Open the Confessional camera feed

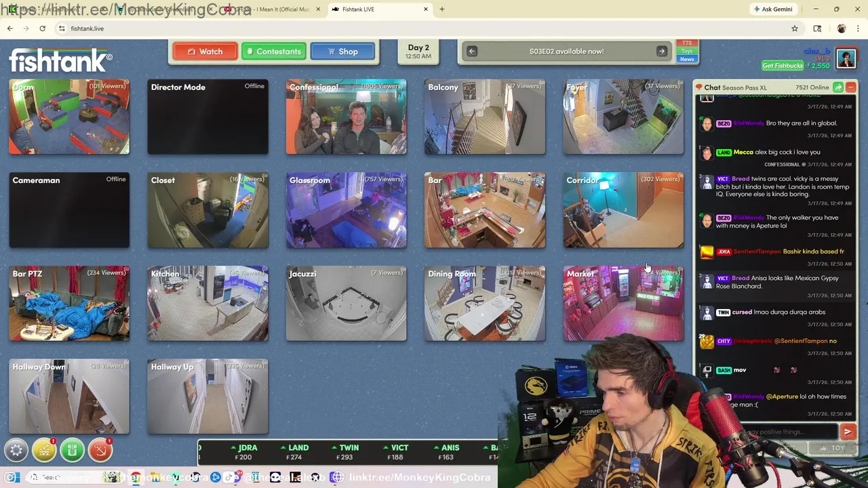click(346, 117)
